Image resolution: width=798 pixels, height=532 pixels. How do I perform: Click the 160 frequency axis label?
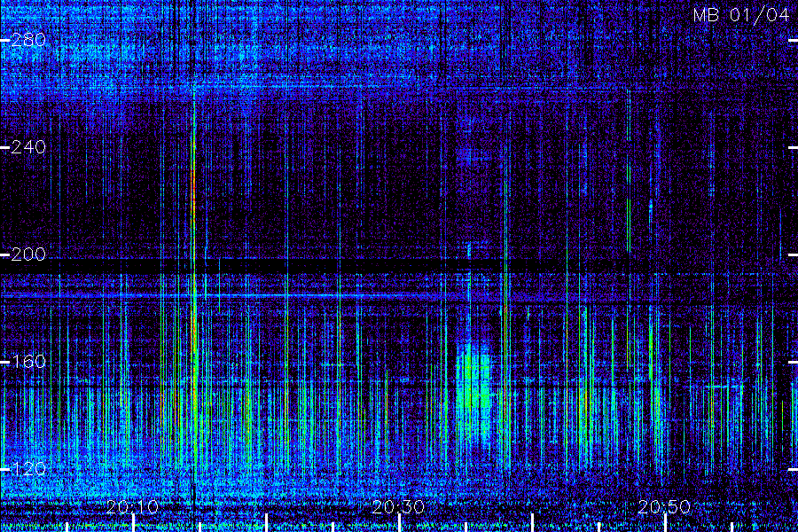coord(28,362)
